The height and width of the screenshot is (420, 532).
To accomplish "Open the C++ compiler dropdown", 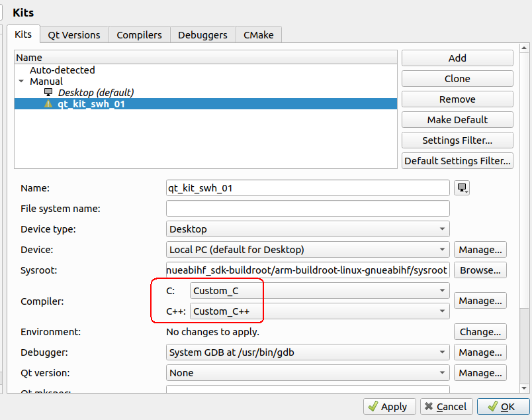I will (320, 311).
